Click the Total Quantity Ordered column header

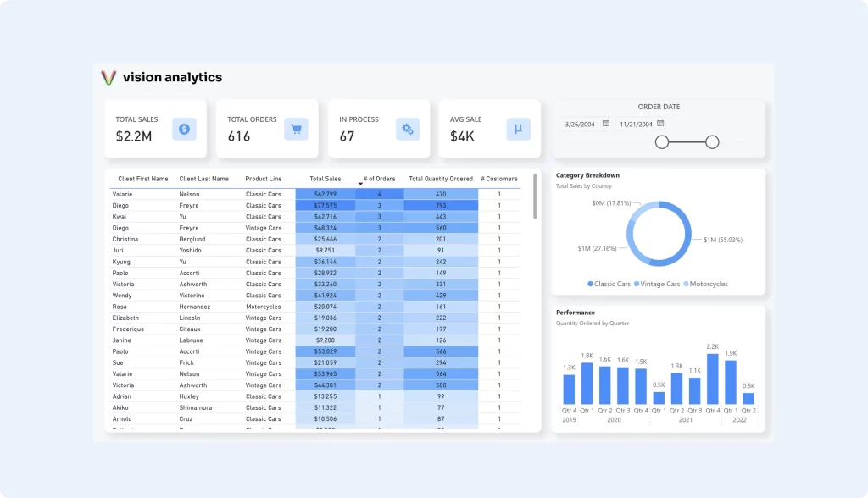tap(441, 179)
